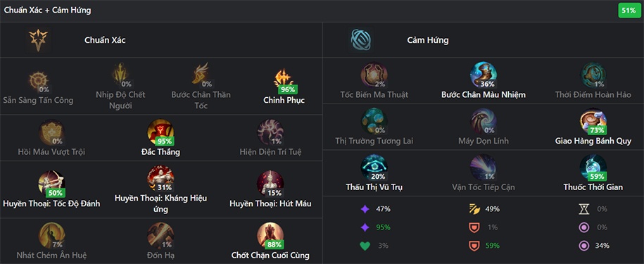Viewport: 644px width, 264px height.
Task: Click the Chuẩn Xác + Cảm Hứng header title
Action: [x=48, y=11]
